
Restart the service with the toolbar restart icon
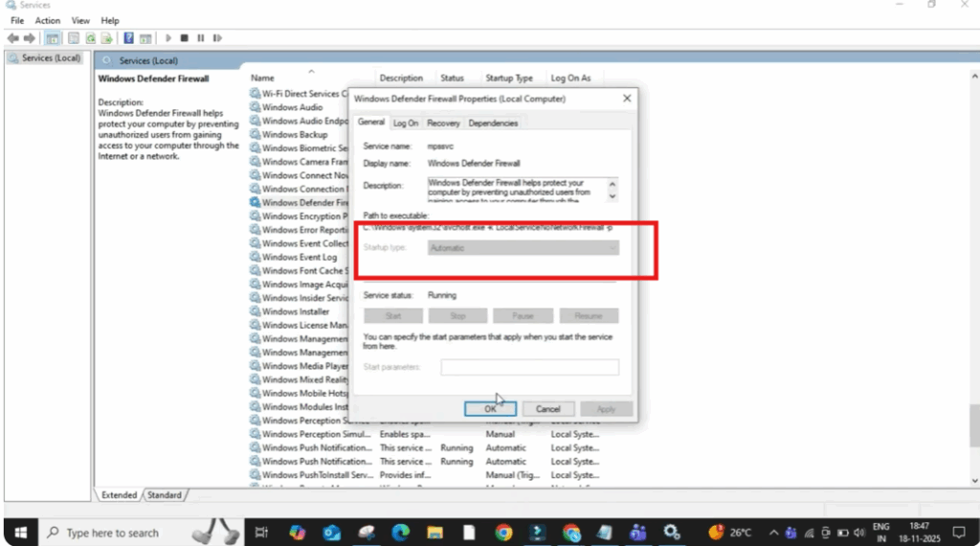click(x=217, y=38)
